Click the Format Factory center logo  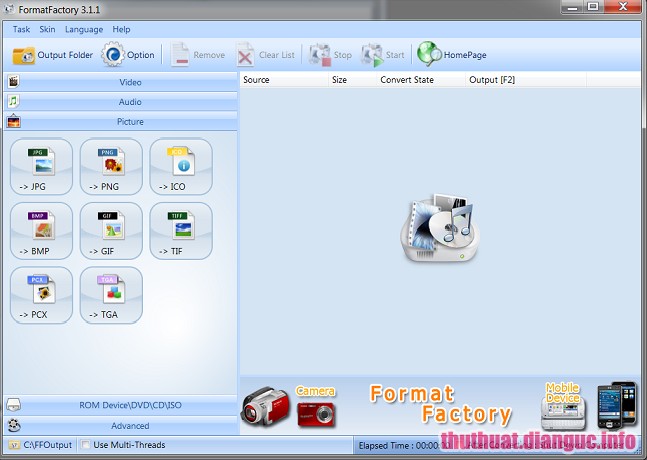(440, 228)
